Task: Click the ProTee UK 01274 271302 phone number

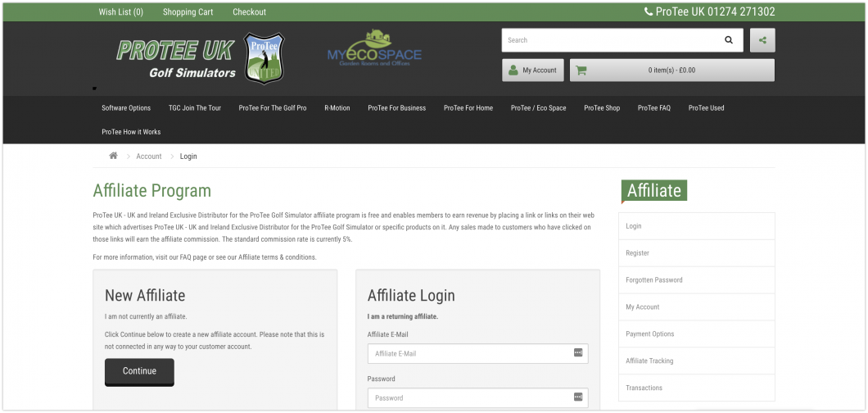Action: pos(715,11)
